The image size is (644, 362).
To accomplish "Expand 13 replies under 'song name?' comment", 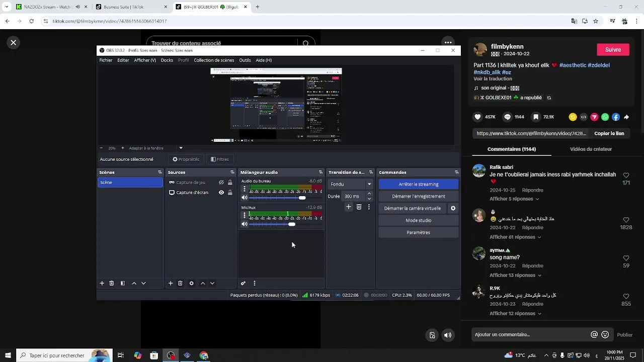I will pyautogui.click(x=515, y=276).
